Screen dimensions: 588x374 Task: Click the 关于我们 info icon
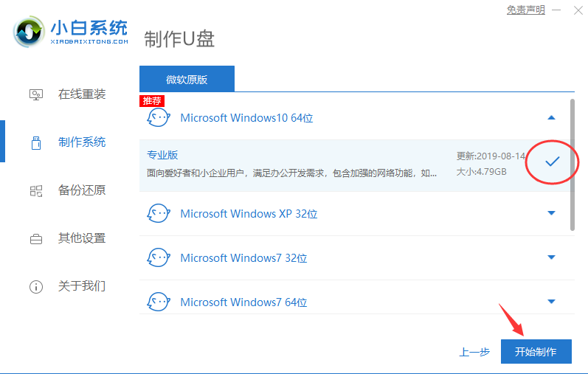36,287
